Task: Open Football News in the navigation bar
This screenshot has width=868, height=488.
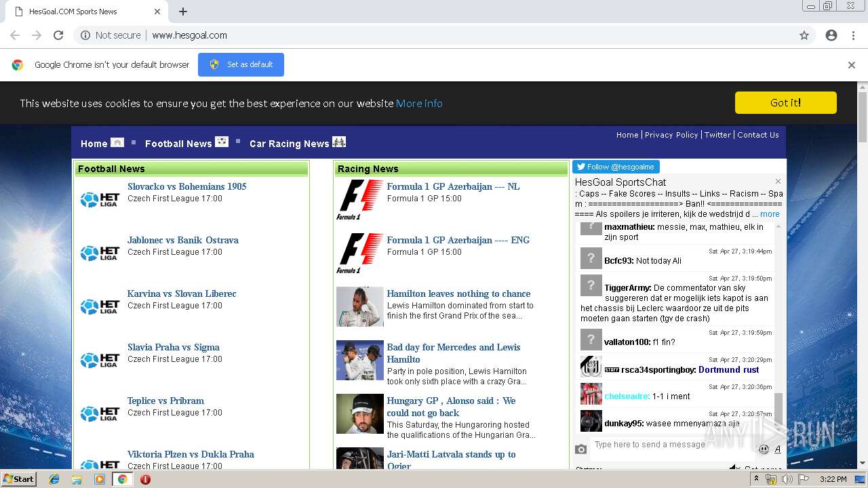Action: (x=178, y=144)
